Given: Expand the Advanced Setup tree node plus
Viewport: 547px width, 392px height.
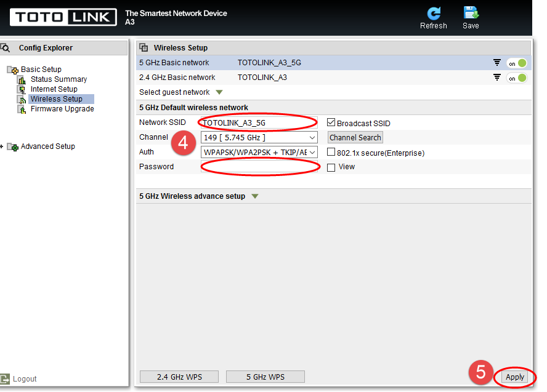Looking at the screenshot, I should 2,146.
